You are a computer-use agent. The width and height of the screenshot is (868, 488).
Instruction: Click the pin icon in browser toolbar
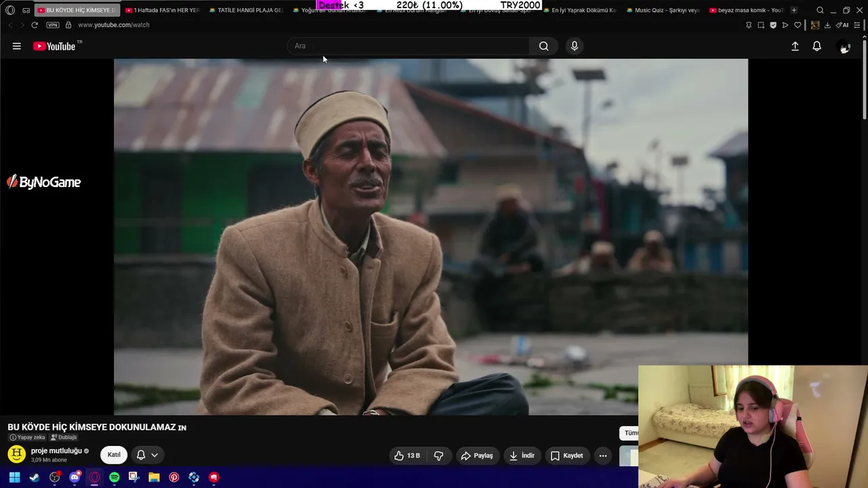pyautogui.click(x=749, y=25)
